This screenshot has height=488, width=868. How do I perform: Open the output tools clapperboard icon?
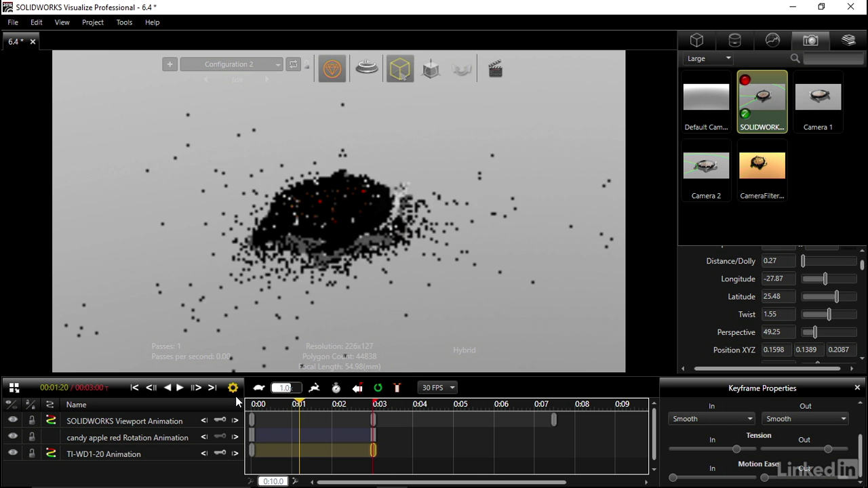pos(496,68)
